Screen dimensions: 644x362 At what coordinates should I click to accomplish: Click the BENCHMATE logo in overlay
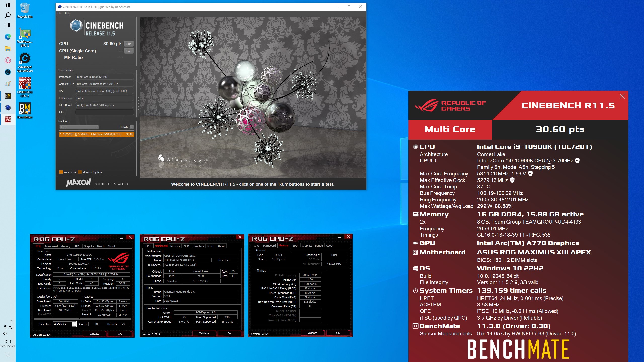click(x=518, y=349)
